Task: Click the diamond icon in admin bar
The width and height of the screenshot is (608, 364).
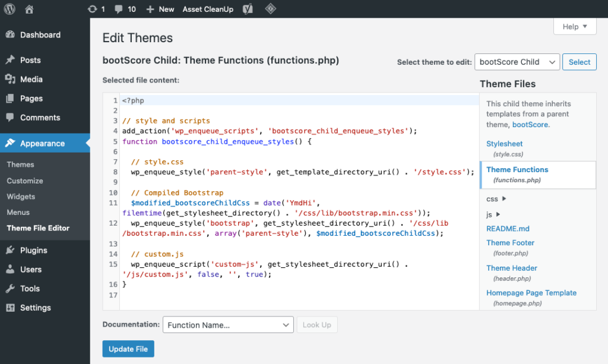Action: point(270,9)
